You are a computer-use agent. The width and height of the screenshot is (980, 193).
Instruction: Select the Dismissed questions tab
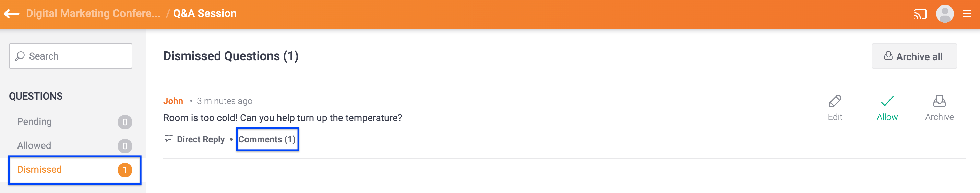coord(75,170)
